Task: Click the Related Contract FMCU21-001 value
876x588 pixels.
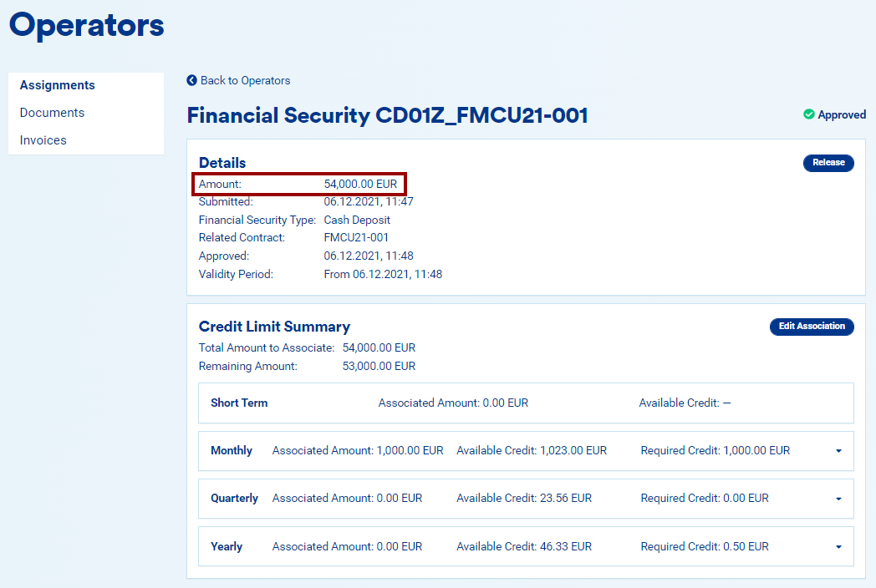Action: click(356, 238)
